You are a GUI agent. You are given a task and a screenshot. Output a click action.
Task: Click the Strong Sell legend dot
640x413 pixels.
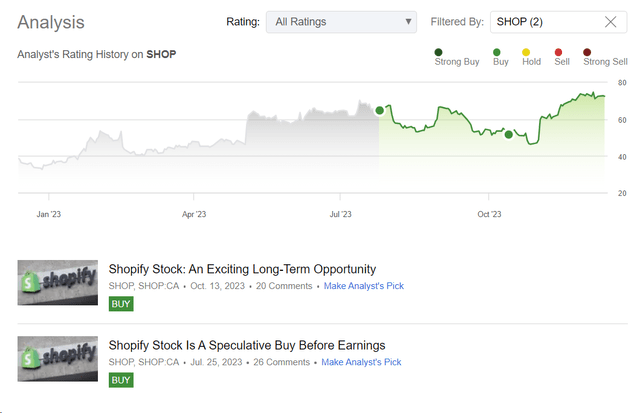point(587,52)
